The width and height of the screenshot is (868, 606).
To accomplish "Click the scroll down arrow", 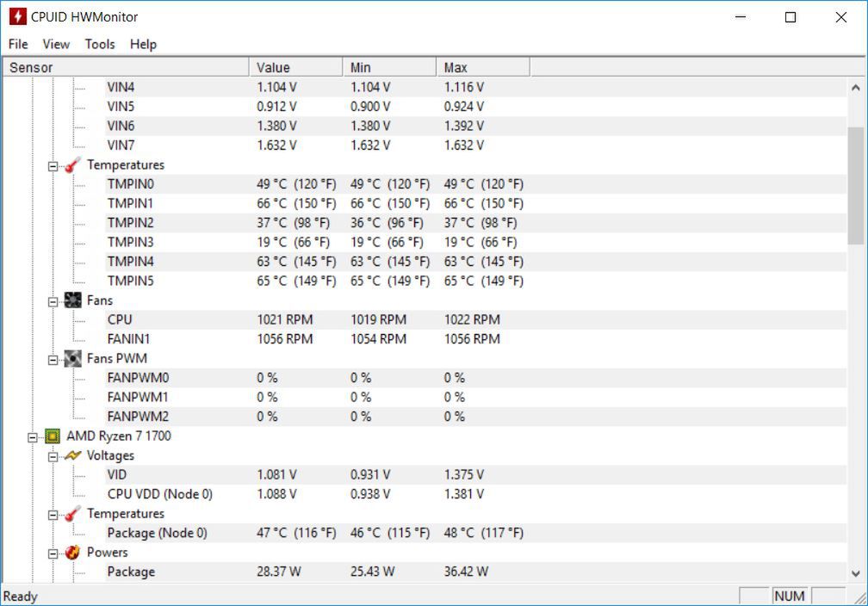I will click(855, 572).
